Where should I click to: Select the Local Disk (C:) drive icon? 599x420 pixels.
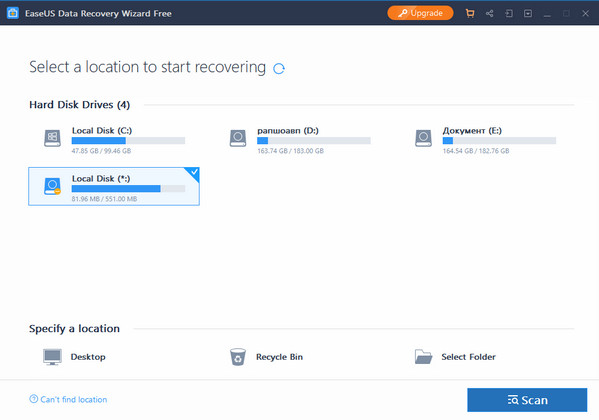pyautogui.click(x=52, y=138)
